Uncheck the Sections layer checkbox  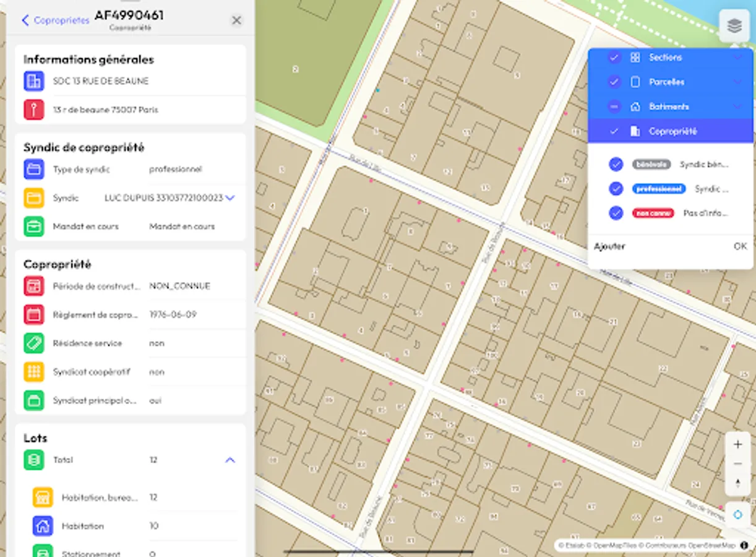(x=615, y=57)
